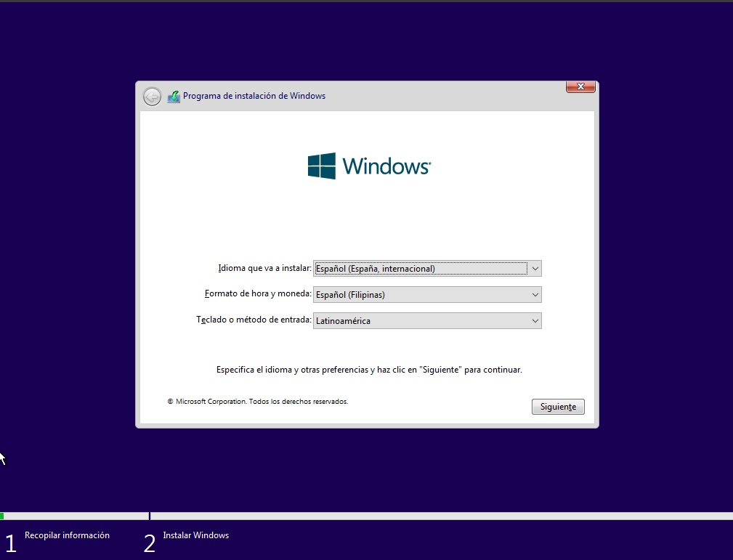This screenshot has height=560, width=733.
Task: Click the 'Teclado o método de entrada:' label
Action: [254, 320]
